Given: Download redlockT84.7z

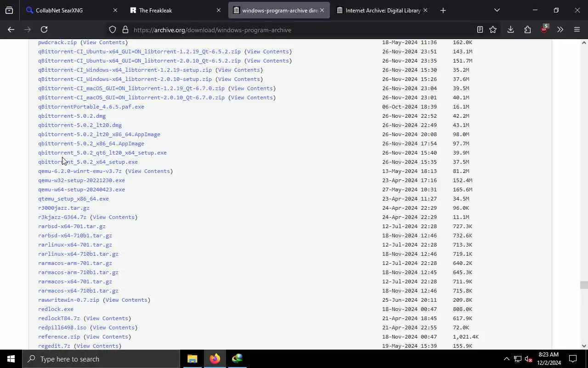Looking at the screenshot, I should [x=59, y=318].
